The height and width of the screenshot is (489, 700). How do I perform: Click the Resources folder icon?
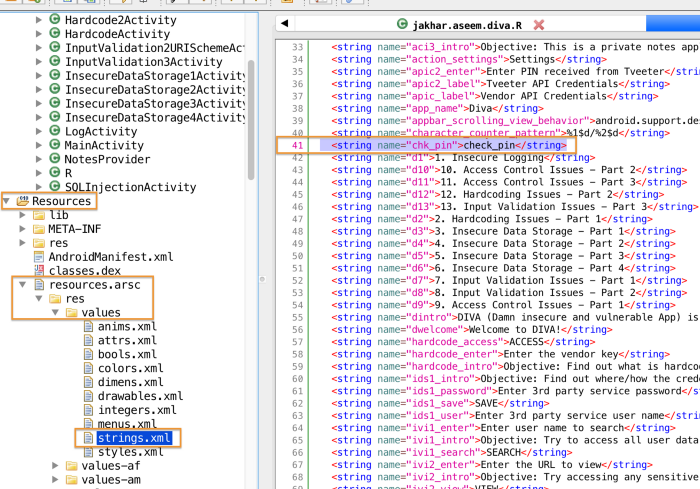coord(22,201)
